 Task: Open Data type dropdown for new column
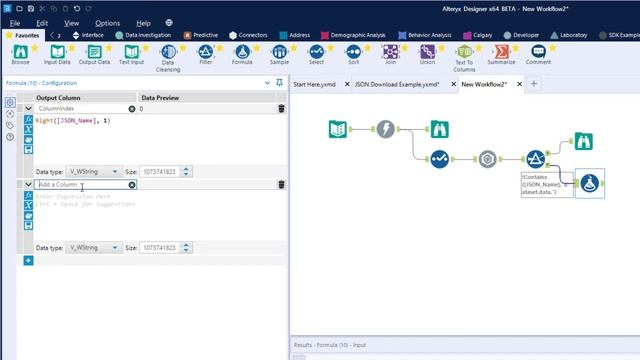point(93,247)
